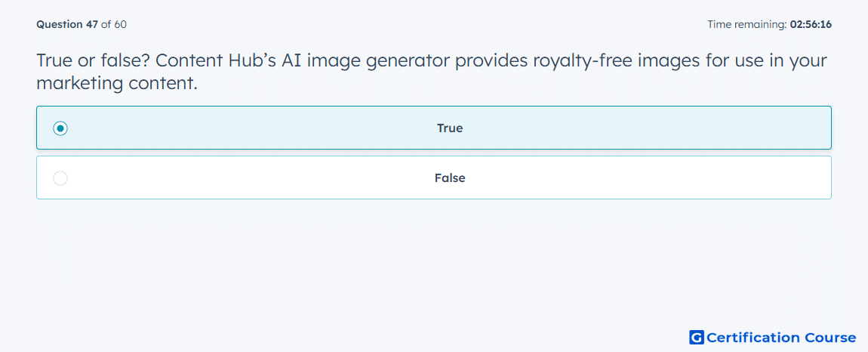Click 'marketing content.' on the second line
Viewport: 868px width, 352px height.
117,84
